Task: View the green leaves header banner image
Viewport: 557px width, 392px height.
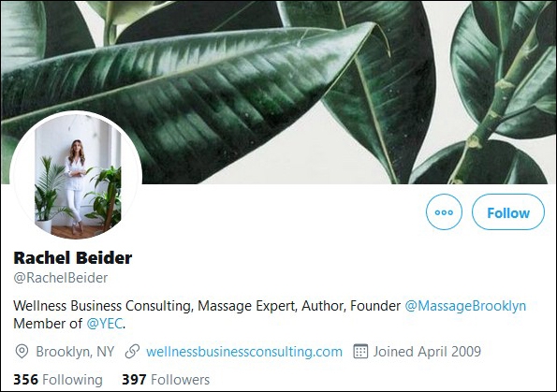Action: coord(279,93)
